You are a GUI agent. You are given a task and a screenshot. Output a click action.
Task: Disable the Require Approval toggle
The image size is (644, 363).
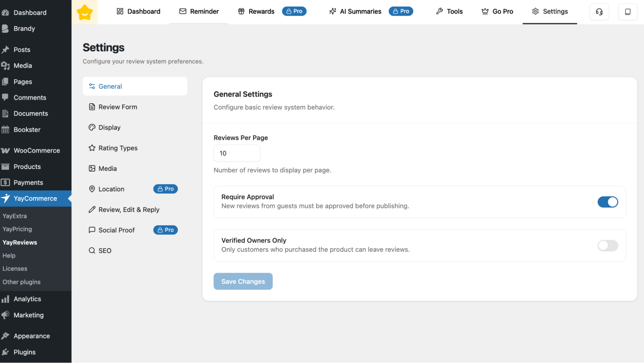608,202
